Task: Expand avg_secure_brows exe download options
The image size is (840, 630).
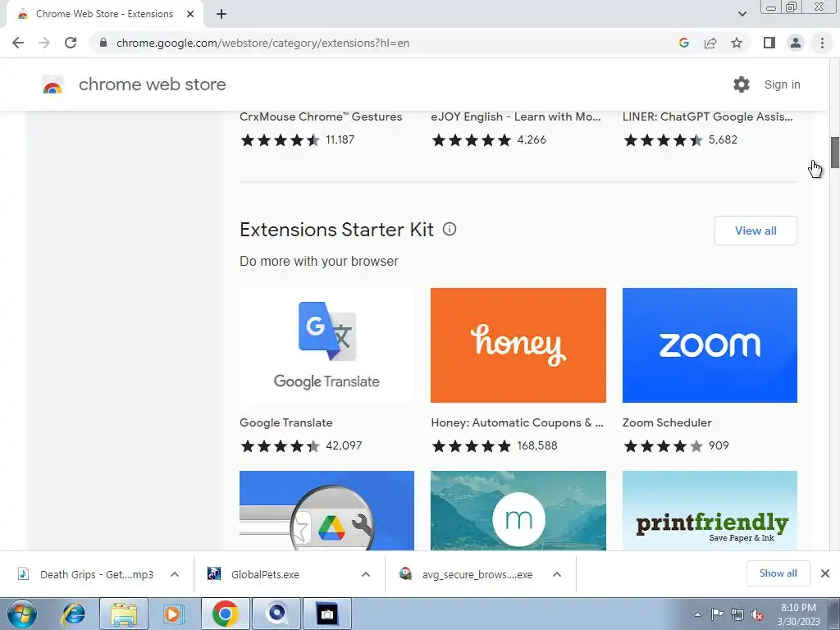Action: (x=557, y=574)
